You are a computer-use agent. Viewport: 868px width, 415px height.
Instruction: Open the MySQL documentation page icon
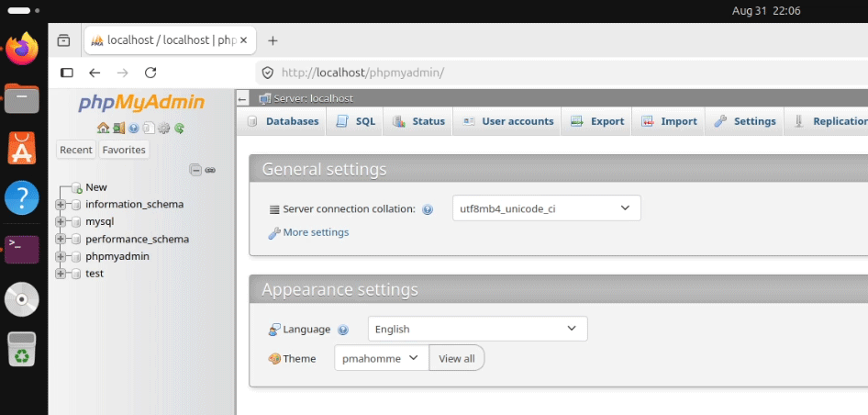click(x=149, y=128)
